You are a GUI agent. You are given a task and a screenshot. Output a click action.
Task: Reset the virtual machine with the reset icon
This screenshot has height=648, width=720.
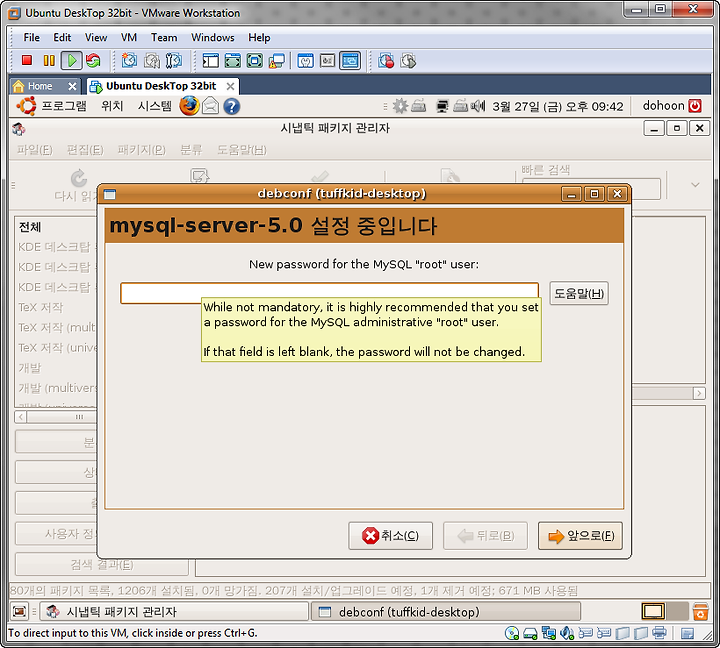tap(93, 60)
